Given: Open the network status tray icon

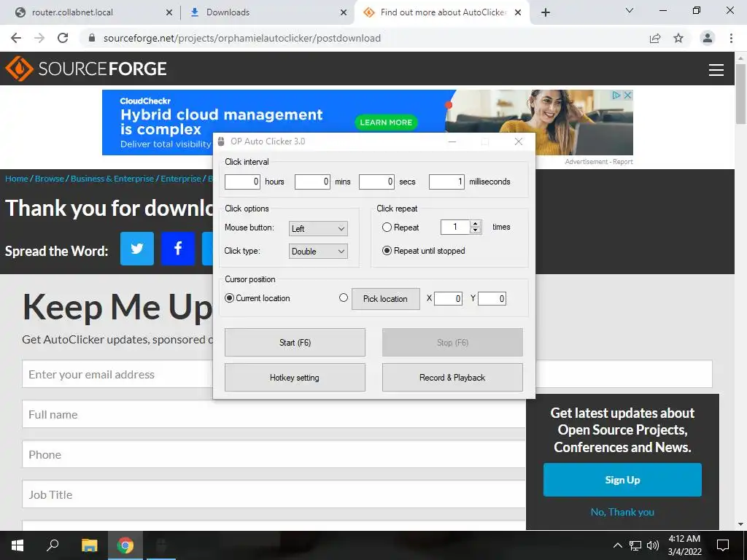Looking at the screenshot, I should tap(635, 545).
